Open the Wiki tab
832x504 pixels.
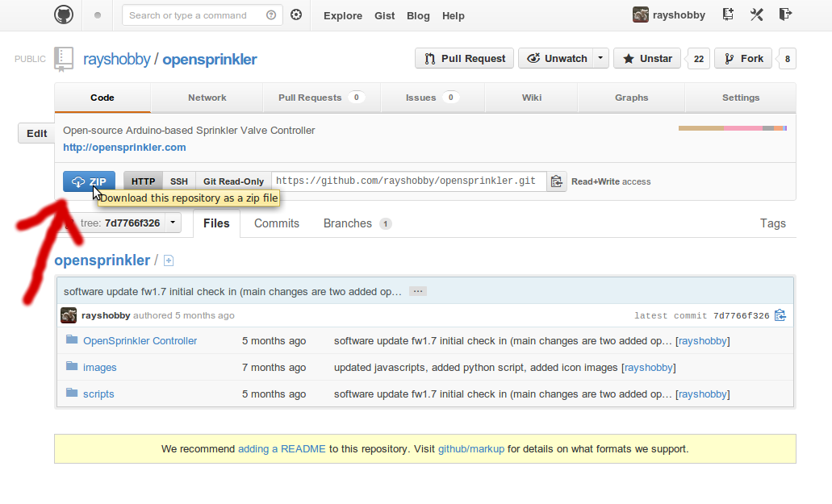[x=531, y=98]
